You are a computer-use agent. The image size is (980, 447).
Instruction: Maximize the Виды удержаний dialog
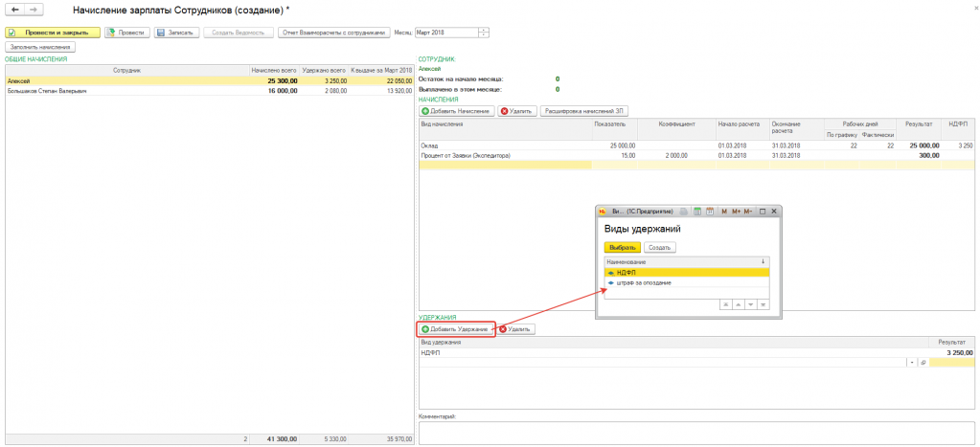click(x=763, y=212)
